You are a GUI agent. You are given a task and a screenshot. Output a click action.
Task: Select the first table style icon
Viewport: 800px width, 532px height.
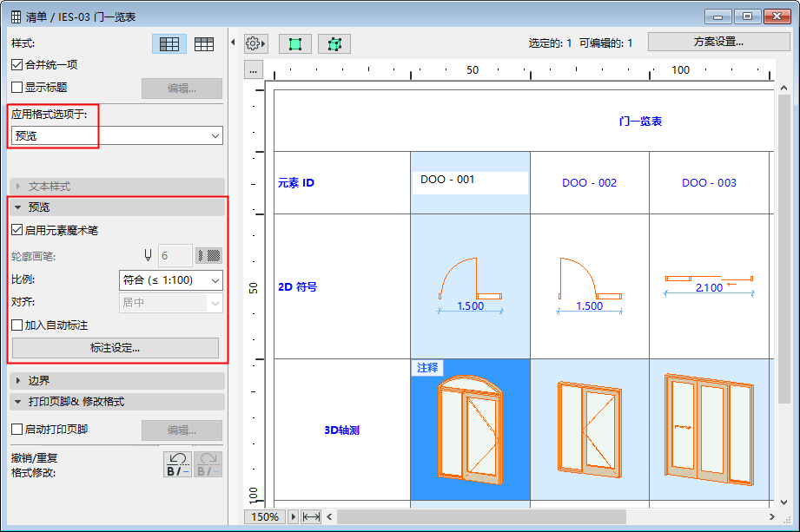pos(169,44)
